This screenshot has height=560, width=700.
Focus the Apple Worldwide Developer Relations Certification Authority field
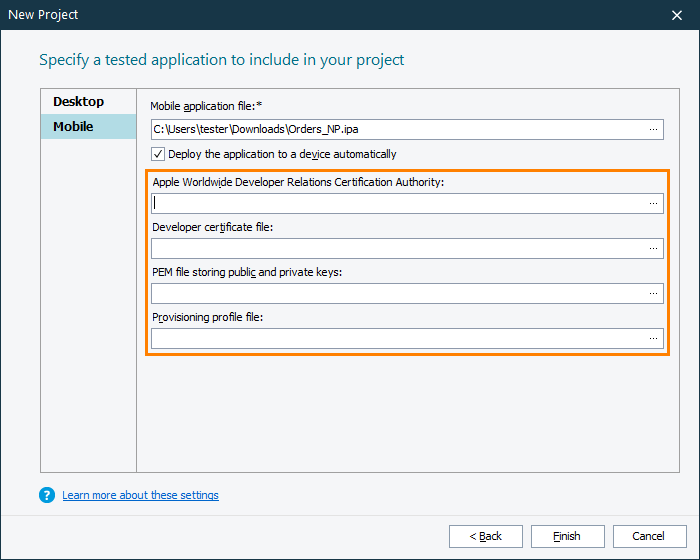[x=397, y=203]
